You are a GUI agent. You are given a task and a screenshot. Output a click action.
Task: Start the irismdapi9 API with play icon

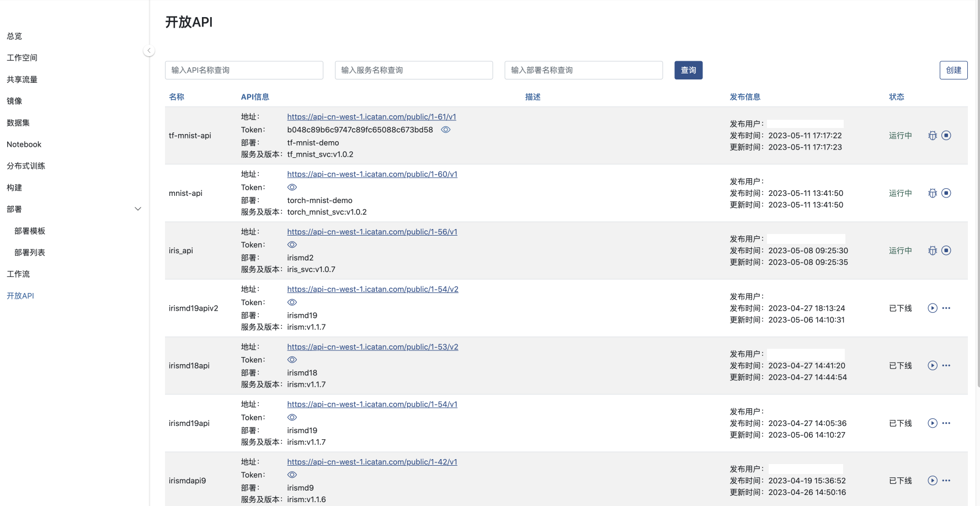(933, 481)
